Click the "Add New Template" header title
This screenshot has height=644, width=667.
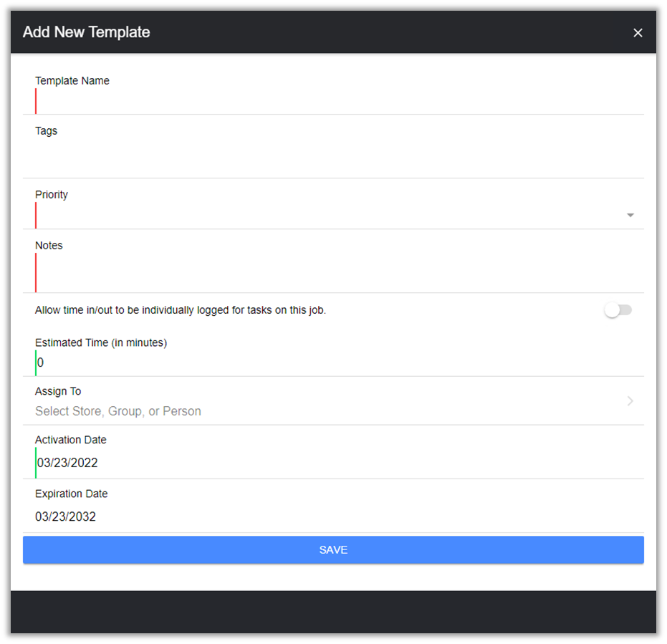click(x=86, y=32)
